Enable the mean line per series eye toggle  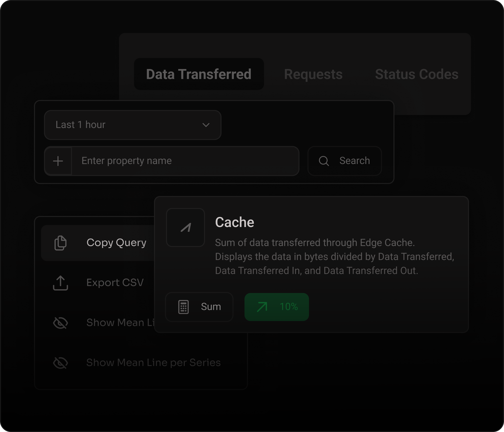point(60,362)
